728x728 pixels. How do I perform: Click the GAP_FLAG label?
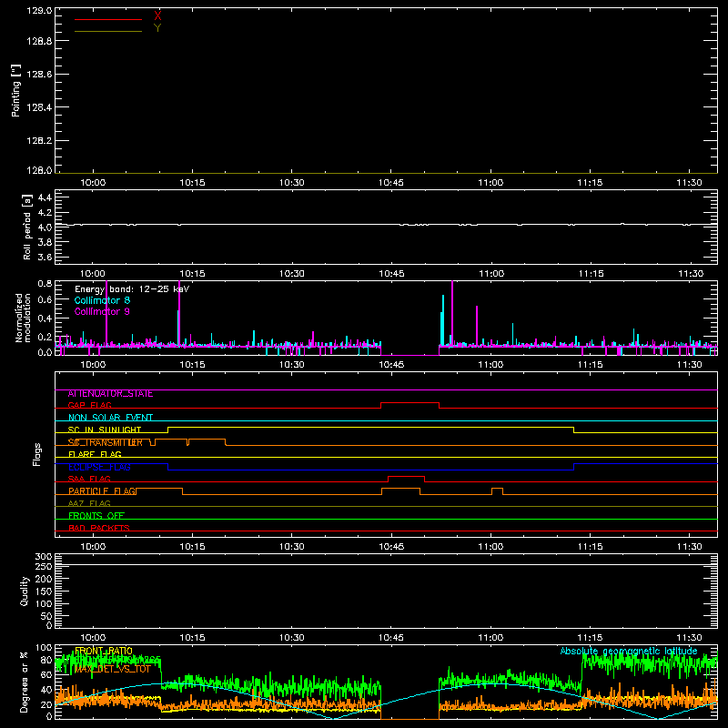pyautogui.click(x=89, y=405)
